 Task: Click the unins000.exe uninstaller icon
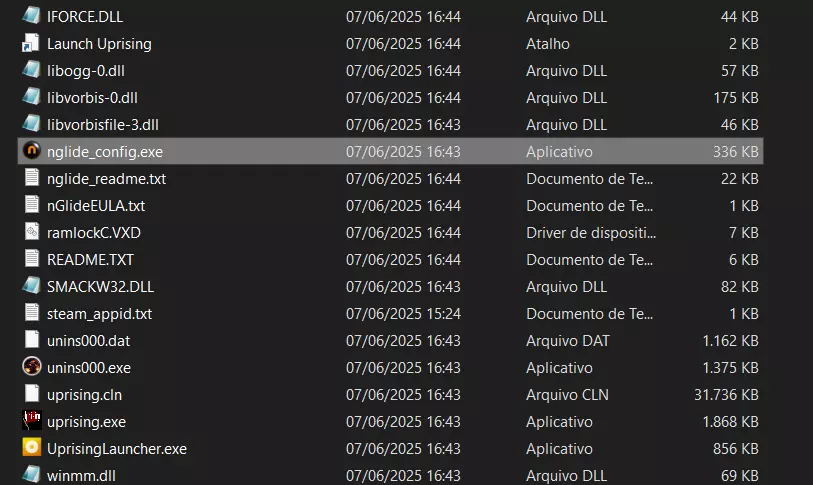click(x=32, y=366)
